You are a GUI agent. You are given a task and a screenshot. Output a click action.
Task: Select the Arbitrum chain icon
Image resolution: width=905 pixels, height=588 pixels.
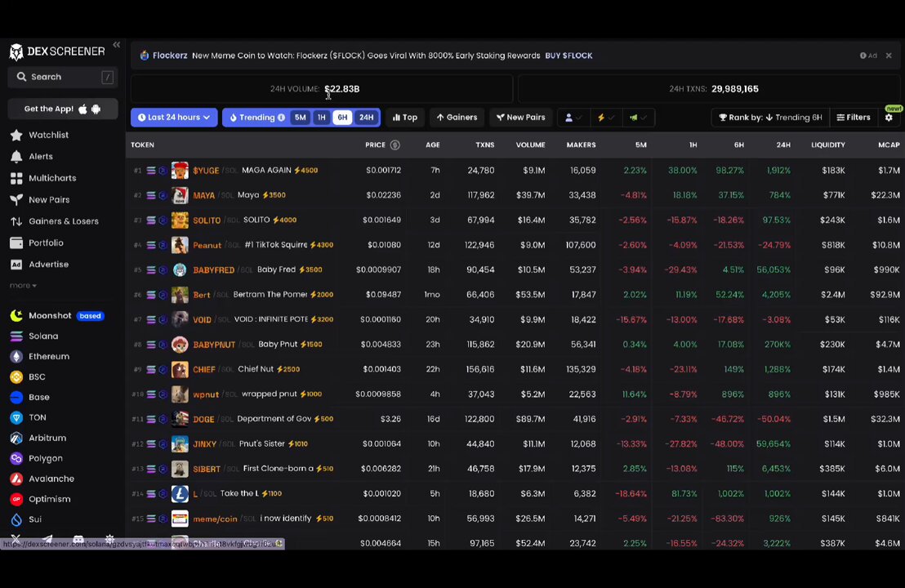pyautogui.click(x=16, y=438)
